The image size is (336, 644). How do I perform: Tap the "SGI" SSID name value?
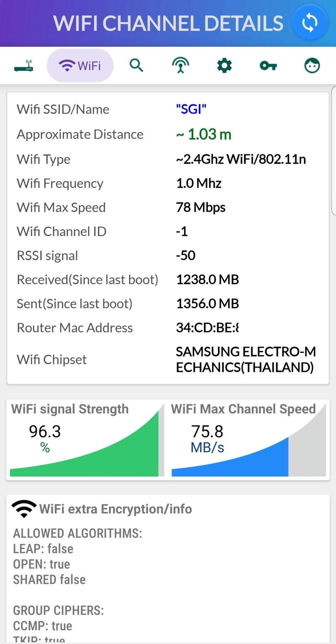[x=191, y=109]
